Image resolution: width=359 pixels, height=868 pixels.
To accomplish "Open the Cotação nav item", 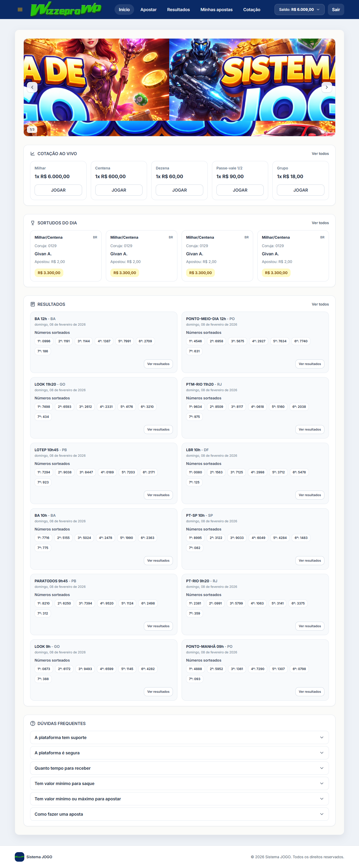I will pyautogui.click(x=252, y=10).
